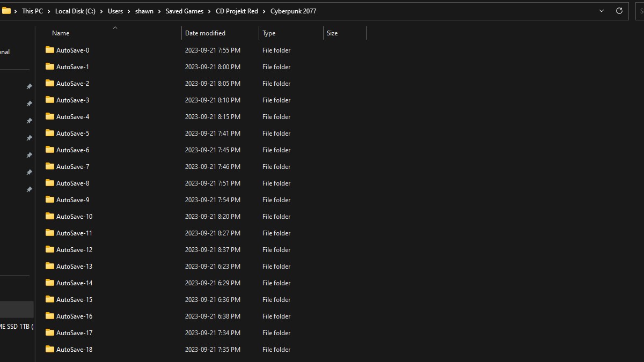The image size is (644, 362).
Task: Click the bottom pin icon in sidebar
Action: click(29, 190)
